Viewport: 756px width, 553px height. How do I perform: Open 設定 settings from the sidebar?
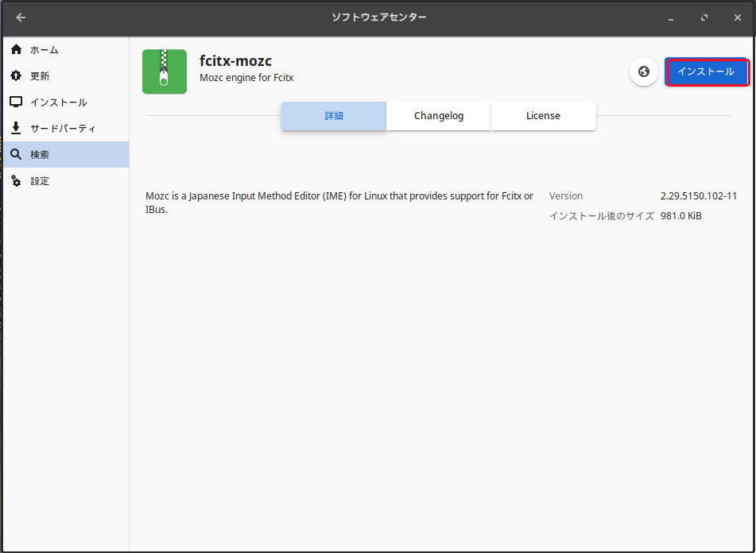[40, 181]
